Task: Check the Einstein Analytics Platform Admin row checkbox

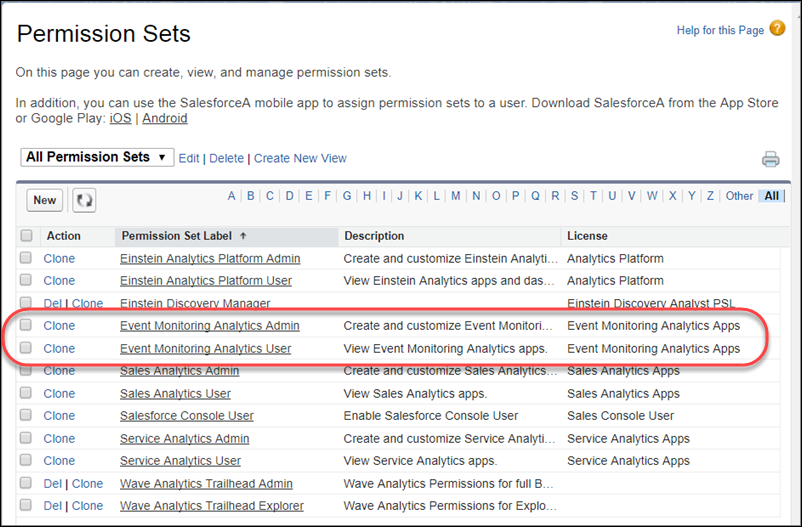Action: pos(26,257)
